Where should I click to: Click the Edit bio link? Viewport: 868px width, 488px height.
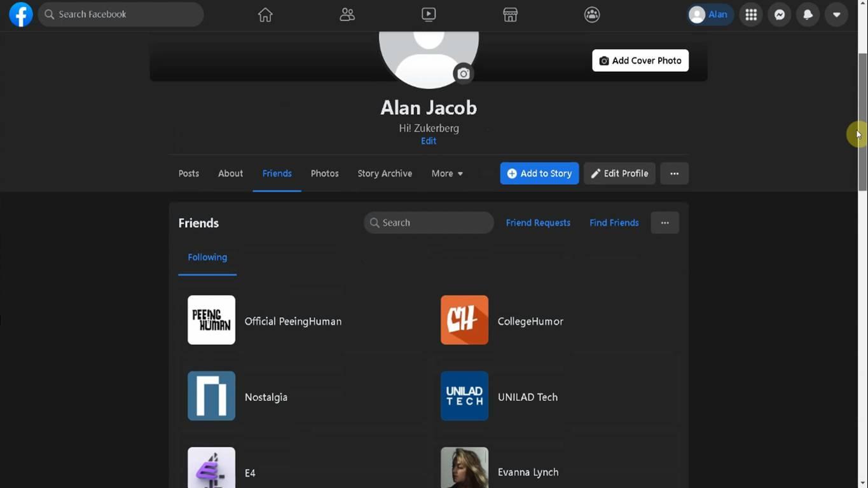(x=429, y=141)
